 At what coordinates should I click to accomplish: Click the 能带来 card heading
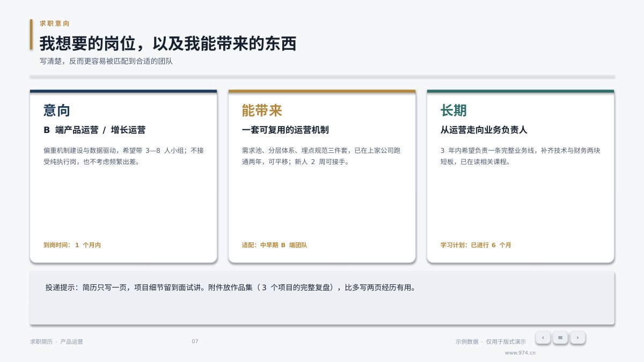[262, 110]
